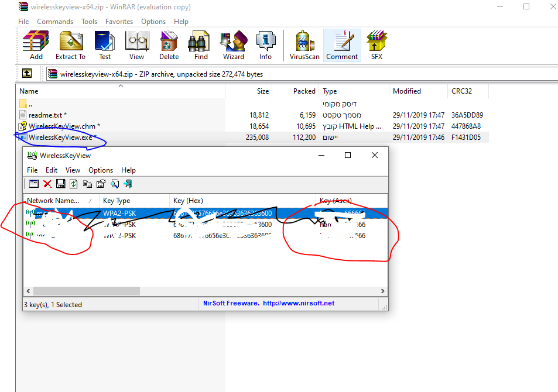This screenshot has width=558, height=392.
Task: Open Properties icon in WirelessKeyView toolbar
Action: (101, 184)
